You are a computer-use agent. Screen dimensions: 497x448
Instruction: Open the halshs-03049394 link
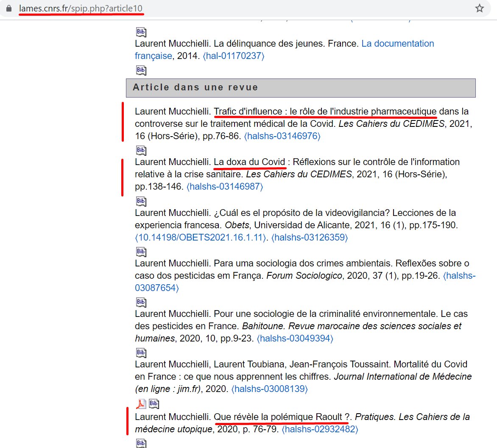click(295, 339)
